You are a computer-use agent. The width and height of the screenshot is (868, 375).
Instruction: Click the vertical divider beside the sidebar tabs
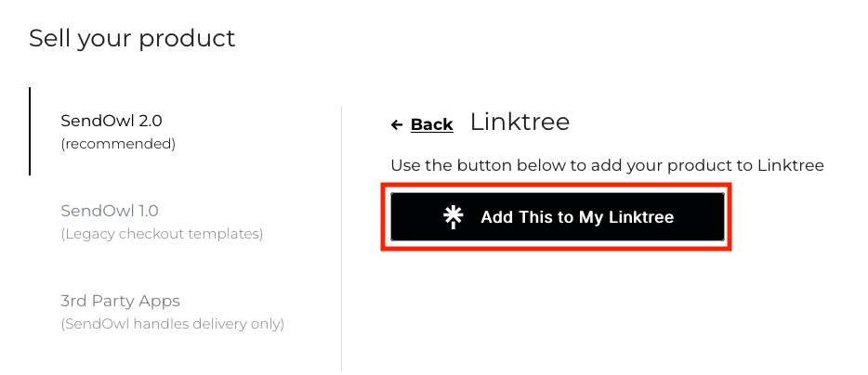pyautogui.click(x=342, y=239)
